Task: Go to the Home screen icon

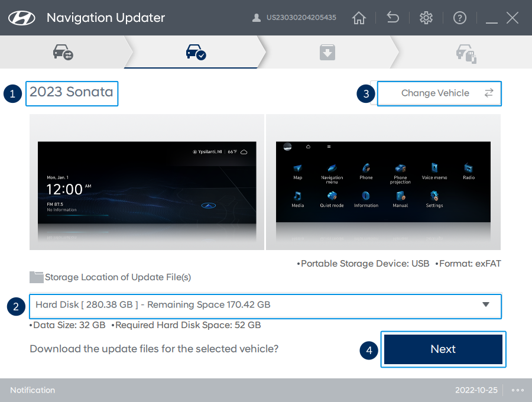Action: point(359,18)
